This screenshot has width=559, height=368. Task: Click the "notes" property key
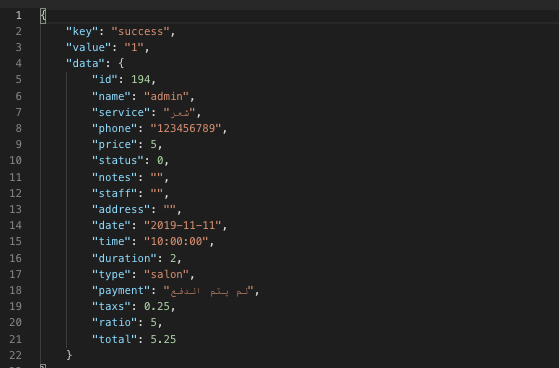pyautogui.click(x=114, y=177)
